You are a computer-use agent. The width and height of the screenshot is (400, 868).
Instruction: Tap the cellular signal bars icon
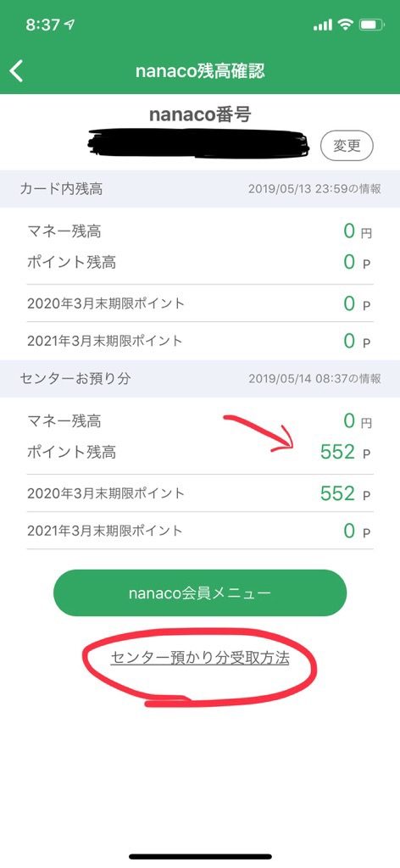pos(323,25)
